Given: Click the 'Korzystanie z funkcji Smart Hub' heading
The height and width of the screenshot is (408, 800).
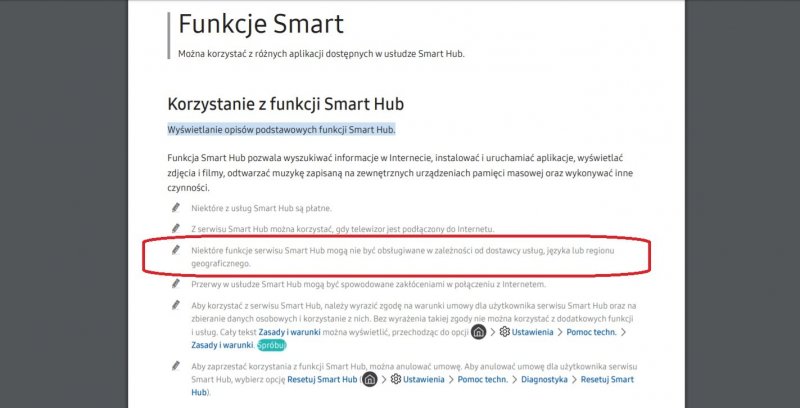Looking at the screenshot, I should point(285,103).
